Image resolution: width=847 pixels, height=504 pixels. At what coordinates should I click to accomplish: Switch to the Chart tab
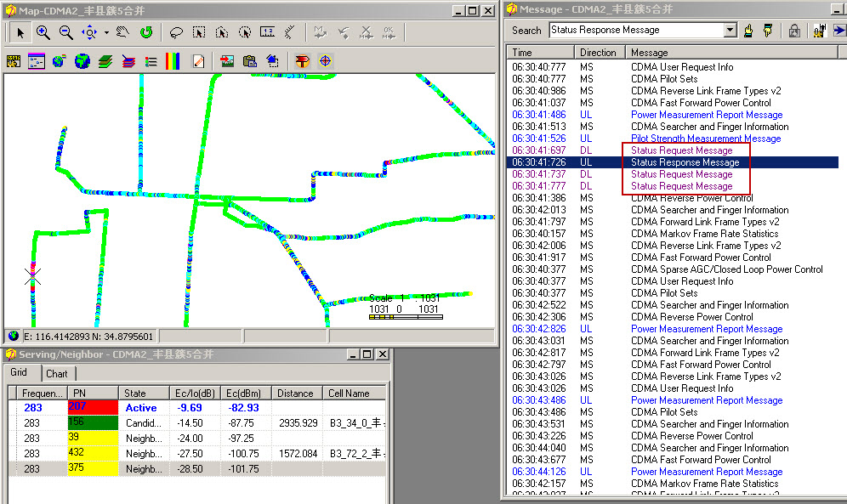pyautogui.click(x=57, y=374)
